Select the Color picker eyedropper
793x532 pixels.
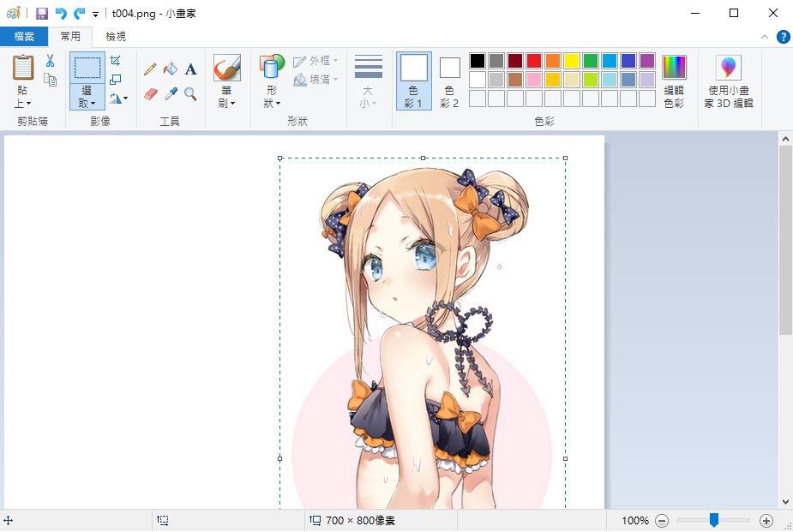171,93
